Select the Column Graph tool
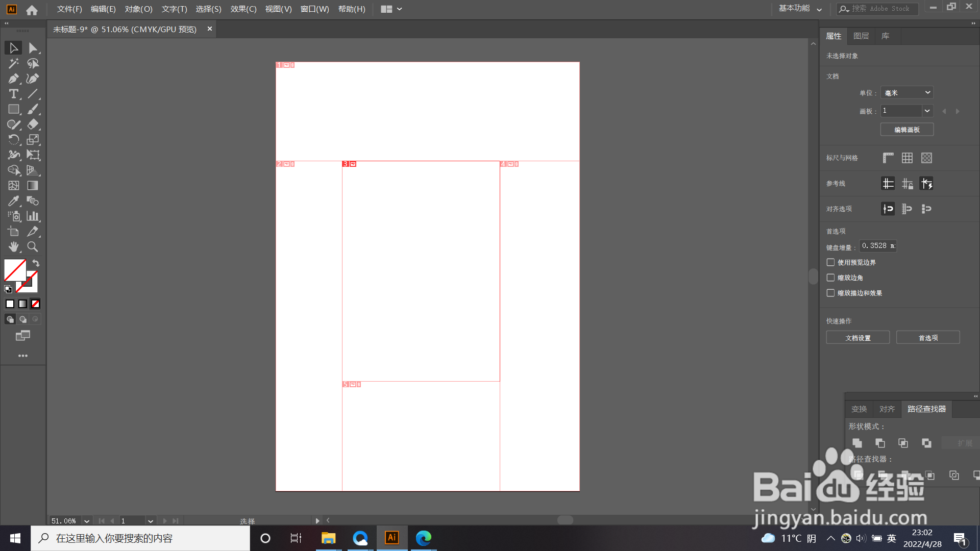The image size is (980, 551). point(33,216)
